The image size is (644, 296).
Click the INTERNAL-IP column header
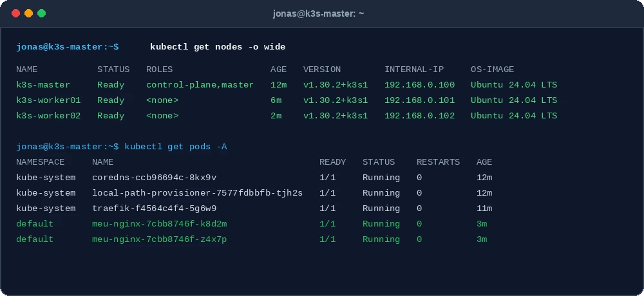(x=414, y=69)
